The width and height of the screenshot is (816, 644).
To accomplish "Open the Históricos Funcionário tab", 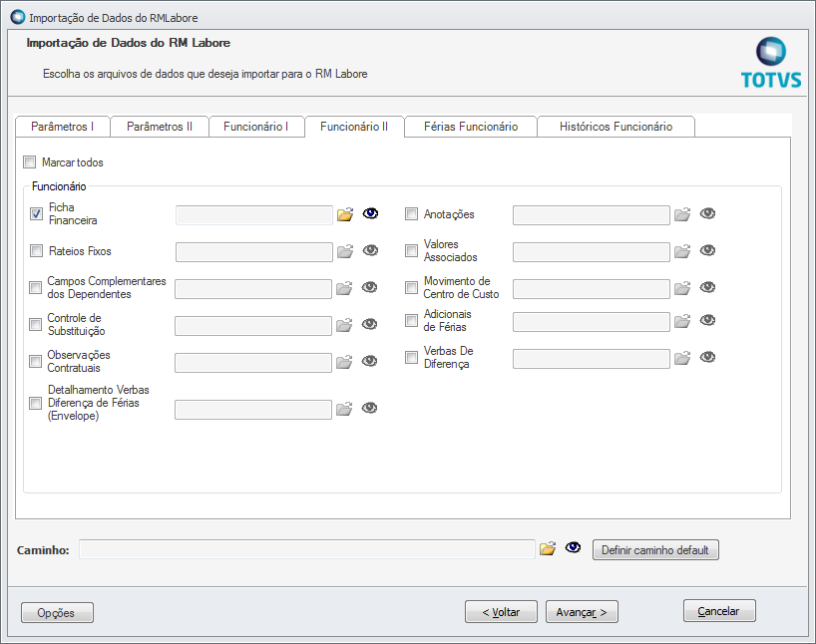I will coord(615,127).
